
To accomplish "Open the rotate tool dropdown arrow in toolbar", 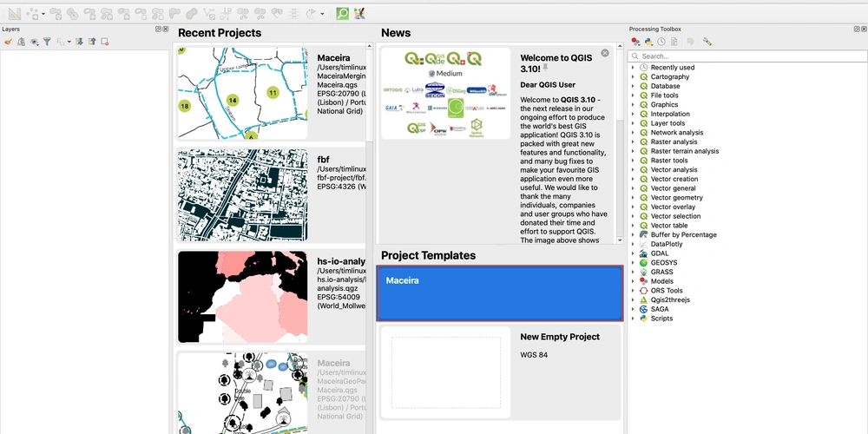I will [322, 13].
